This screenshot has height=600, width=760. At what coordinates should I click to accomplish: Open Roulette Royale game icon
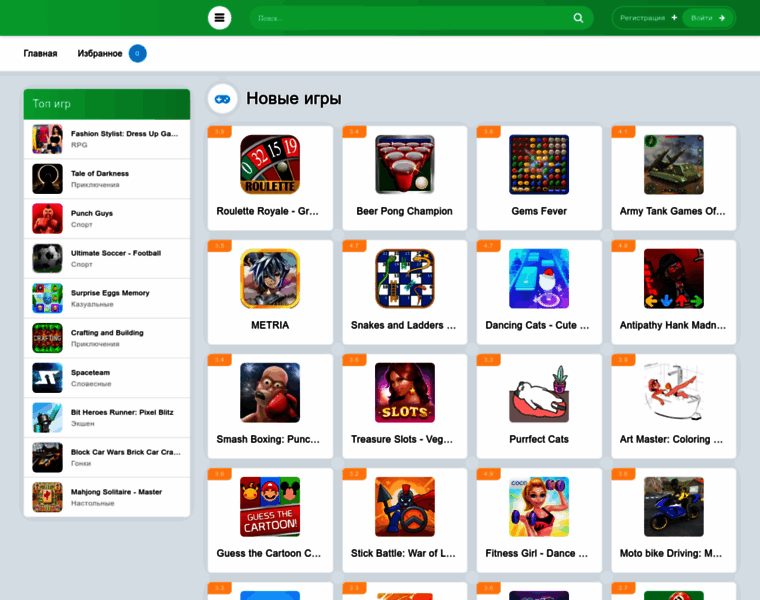point(270,165)
